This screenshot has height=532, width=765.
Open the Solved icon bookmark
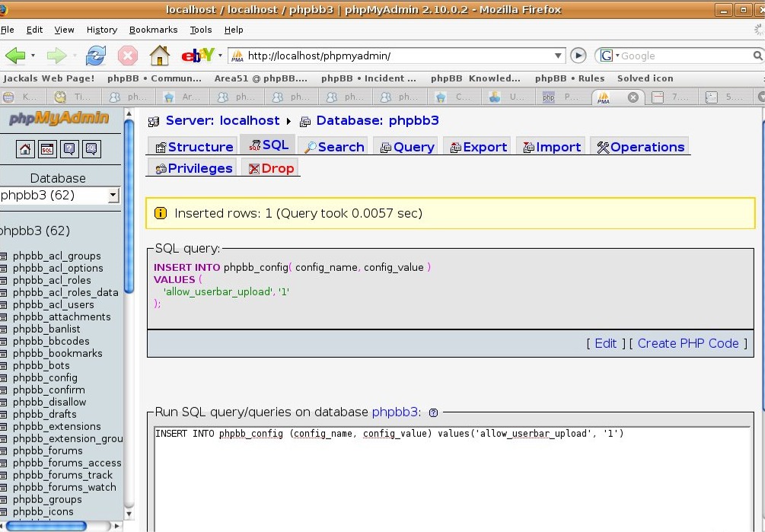pyautogui.click(x=645, y=78)
